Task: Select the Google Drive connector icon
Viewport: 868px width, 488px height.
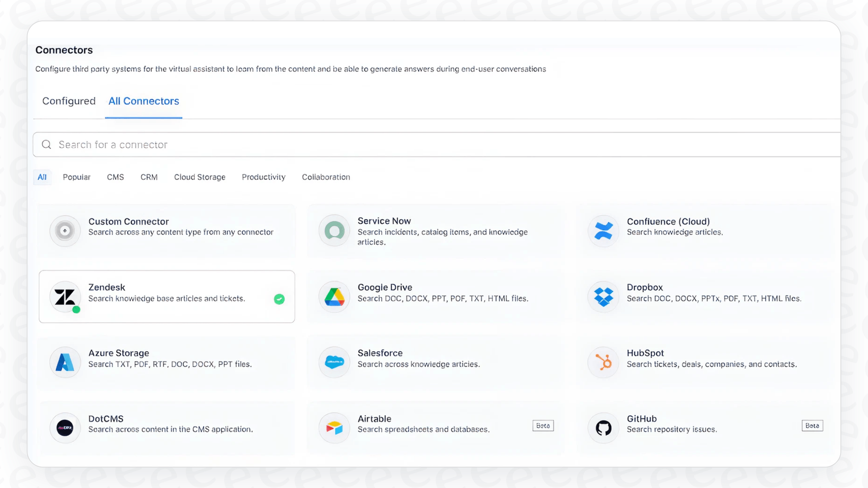Action: (334, 297)
